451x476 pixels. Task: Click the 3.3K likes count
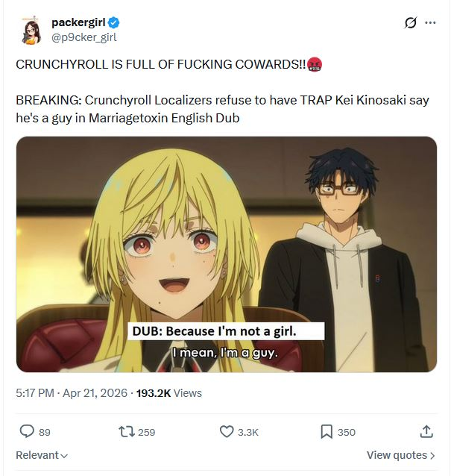pyautogui.click(x=247, y=432)
